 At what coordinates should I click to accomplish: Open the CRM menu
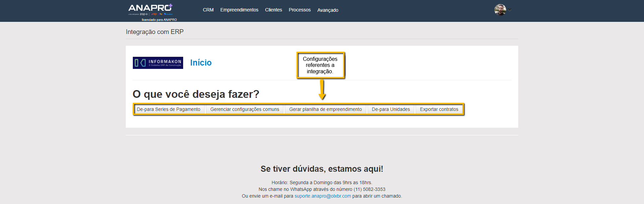click(x=208, y=10)
